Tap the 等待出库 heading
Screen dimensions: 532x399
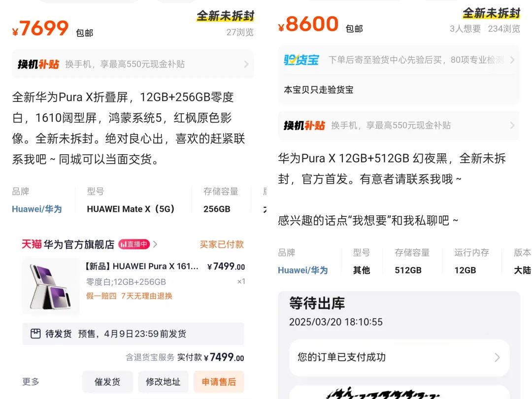click(x=317, y=303)
